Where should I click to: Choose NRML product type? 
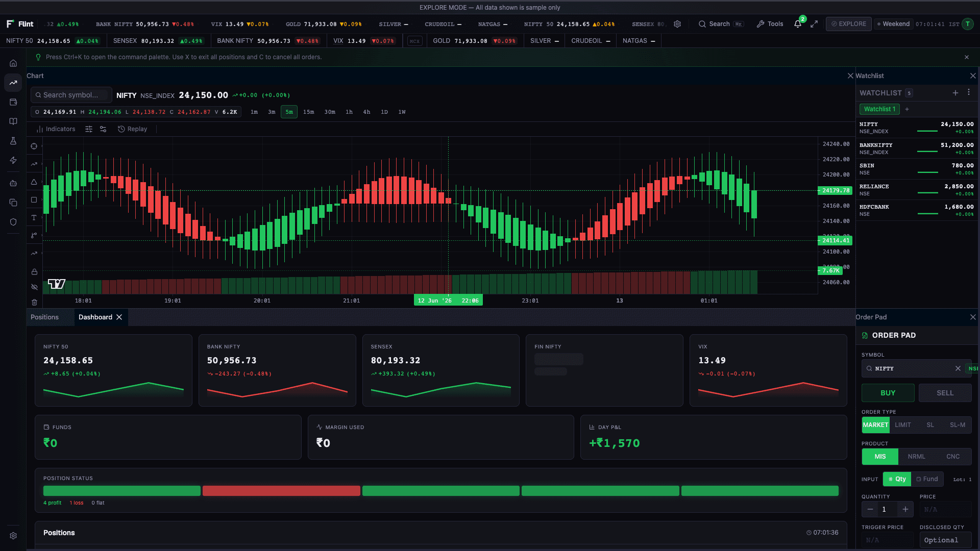(x=916, y=457)
